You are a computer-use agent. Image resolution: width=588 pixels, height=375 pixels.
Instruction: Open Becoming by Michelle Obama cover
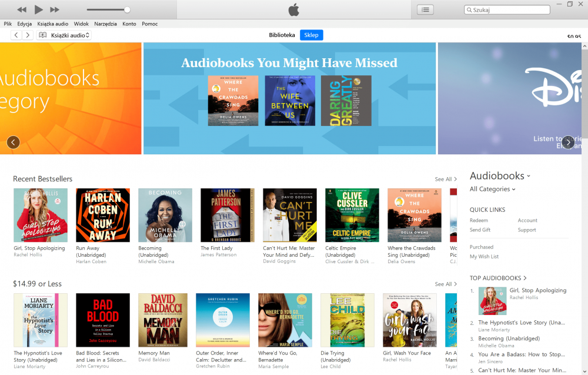coord(165,215)
